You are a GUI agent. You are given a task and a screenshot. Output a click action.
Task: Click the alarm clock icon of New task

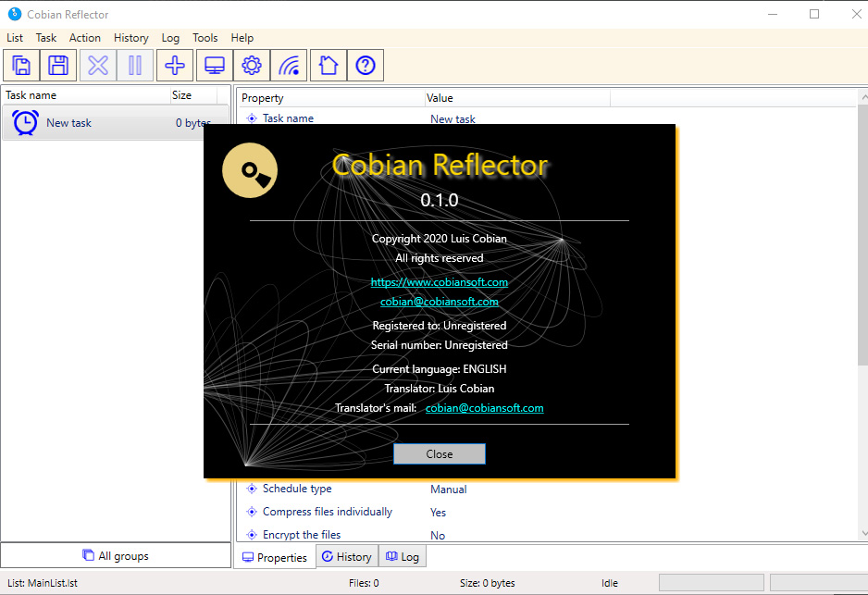pos(26,123)
